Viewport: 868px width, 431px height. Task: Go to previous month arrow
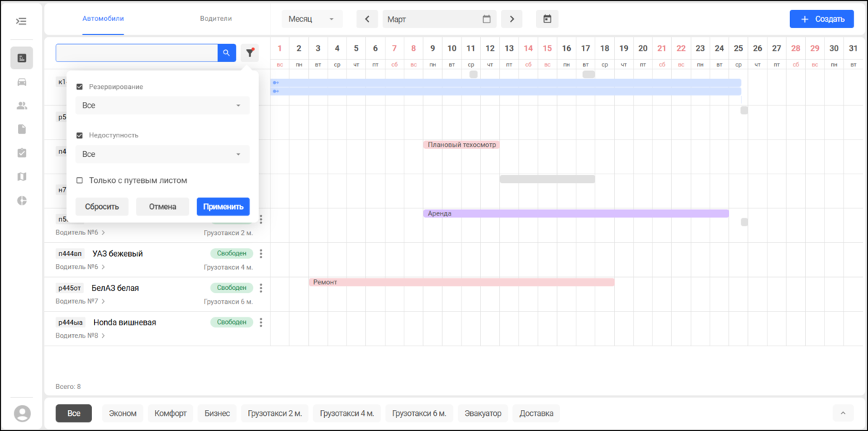click(367, 19)
